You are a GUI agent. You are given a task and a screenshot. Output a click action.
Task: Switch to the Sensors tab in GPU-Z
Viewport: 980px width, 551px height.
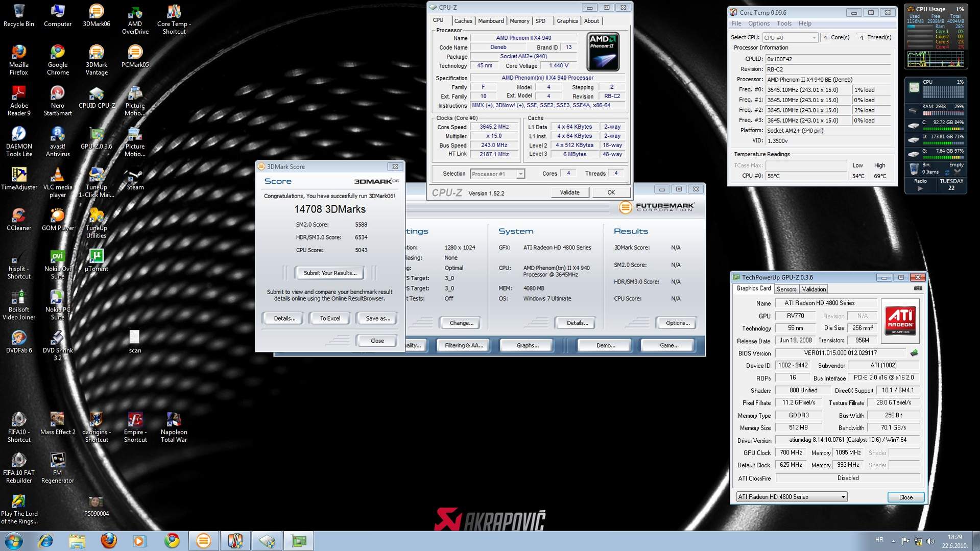pyautogui.click(x=786, y=289)
